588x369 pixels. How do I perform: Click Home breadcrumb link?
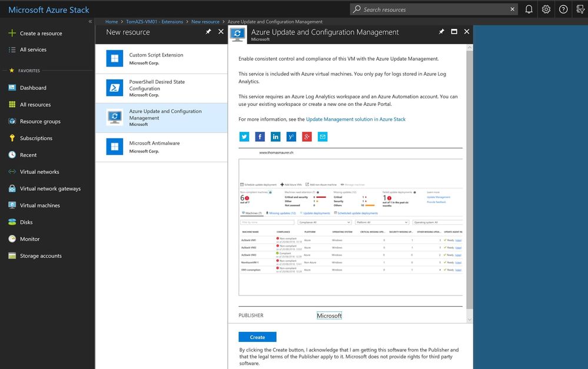click(x=111, y=22)
